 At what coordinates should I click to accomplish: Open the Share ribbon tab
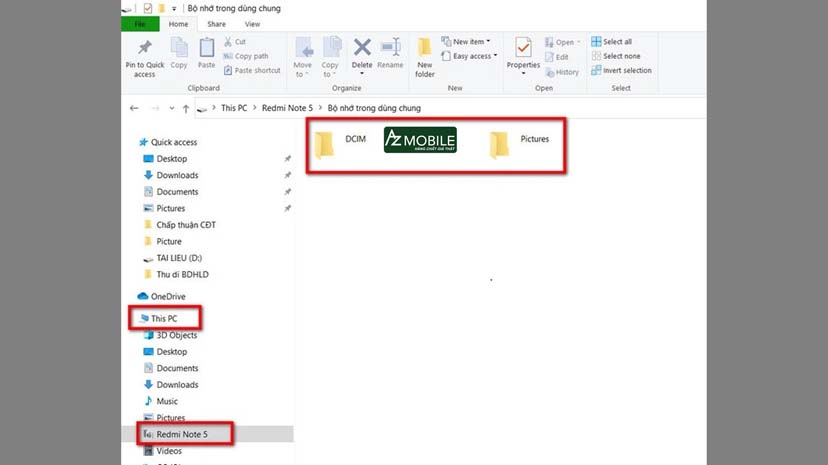click(216, 24)
